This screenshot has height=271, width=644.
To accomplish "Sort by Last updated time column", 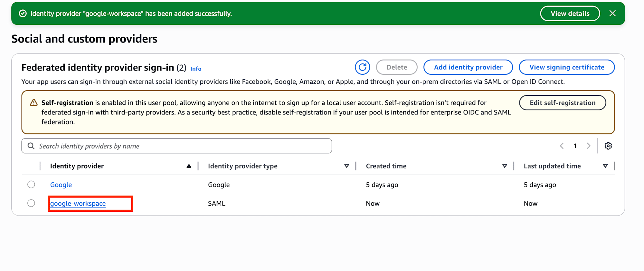I will [x=605, y=166].
